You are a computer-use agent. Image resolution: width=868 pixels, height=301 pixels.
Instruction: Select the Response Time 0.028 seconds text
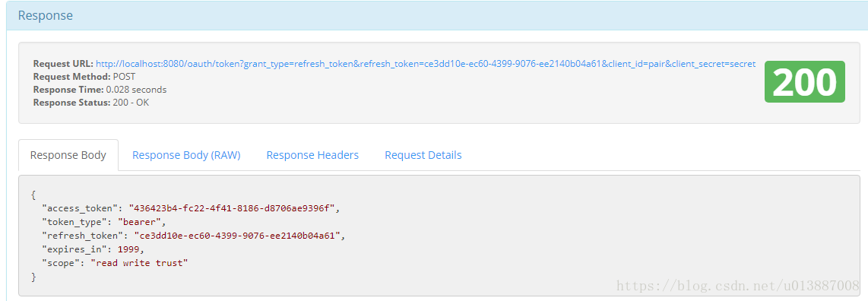coord(100,90)
